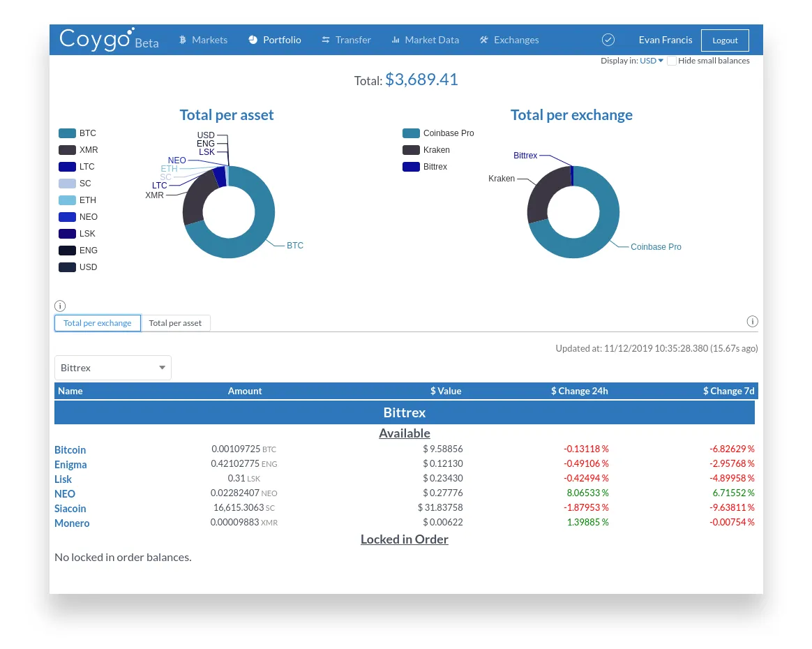Click the Market Data bar chart icon
This screenshot has height=649, width=812.
396,40
